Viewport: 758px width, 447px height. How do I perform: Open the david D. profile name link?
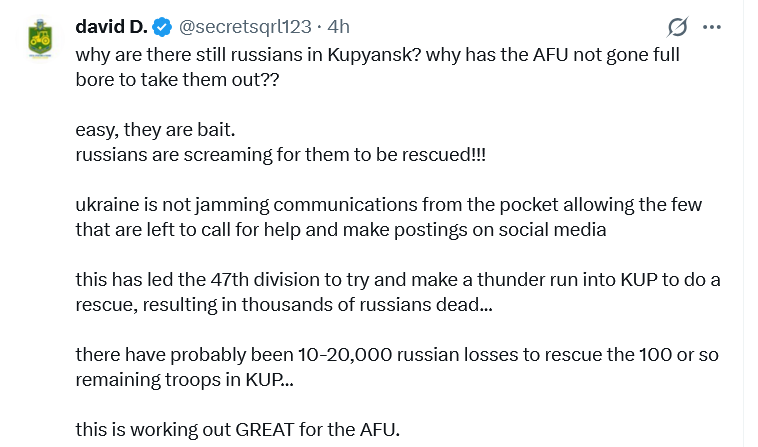(x=109, y=26)
